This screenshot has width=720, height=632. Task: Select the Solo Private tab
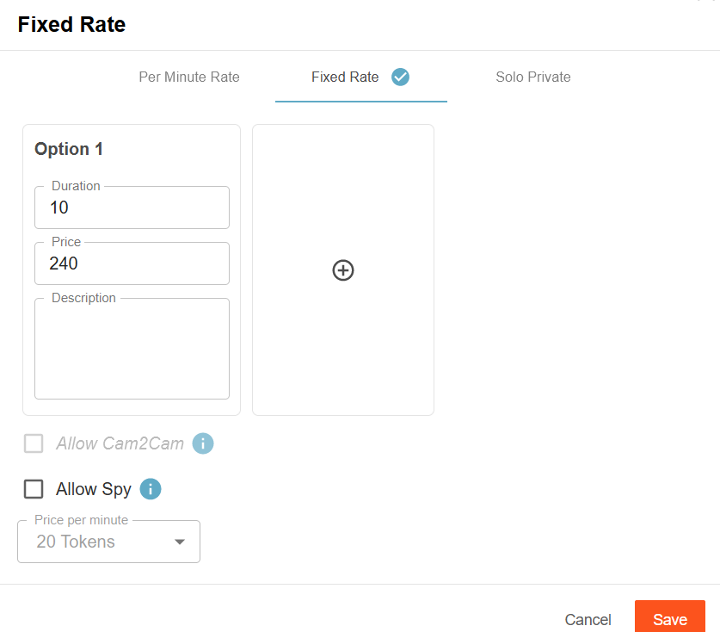[x=533, y=77]
